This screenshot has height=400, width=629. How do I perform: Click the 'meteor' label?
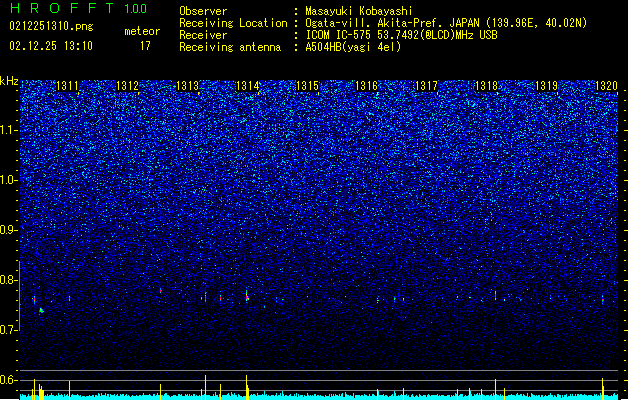click(x=142, y=31)
